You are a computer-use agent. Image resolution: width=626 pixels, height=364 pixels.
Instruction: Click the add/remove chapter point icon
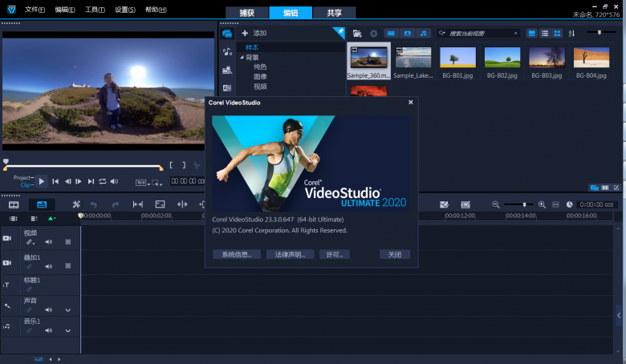point(34,218)
